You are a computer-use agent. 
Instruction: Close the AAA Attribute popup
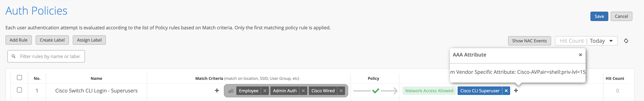[x=580, y=55]
